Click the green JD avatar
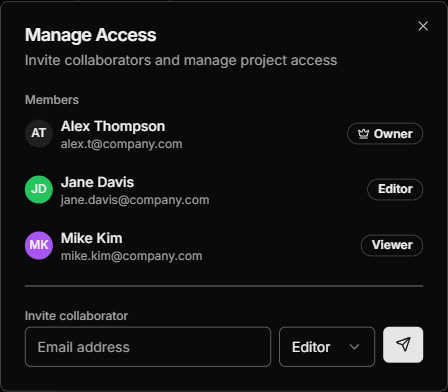 pos(39,189)
